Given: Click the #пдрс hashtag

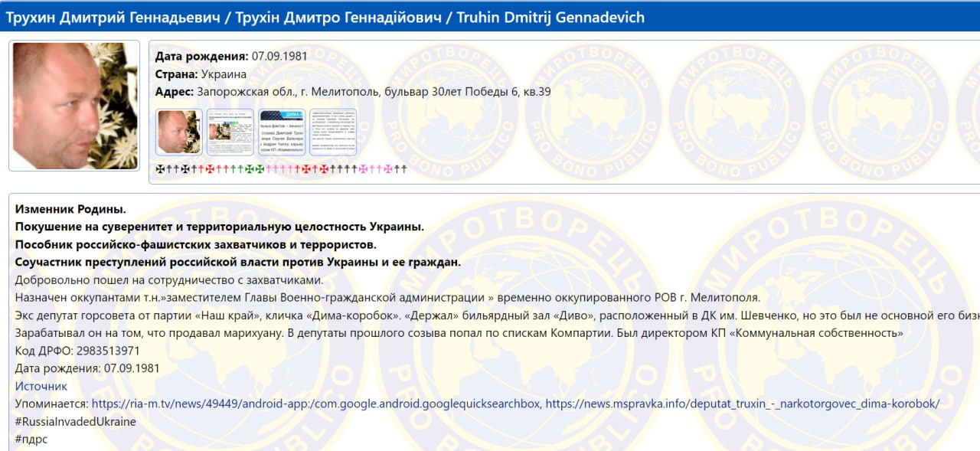Looking at the screenshot, I should 31,439.
